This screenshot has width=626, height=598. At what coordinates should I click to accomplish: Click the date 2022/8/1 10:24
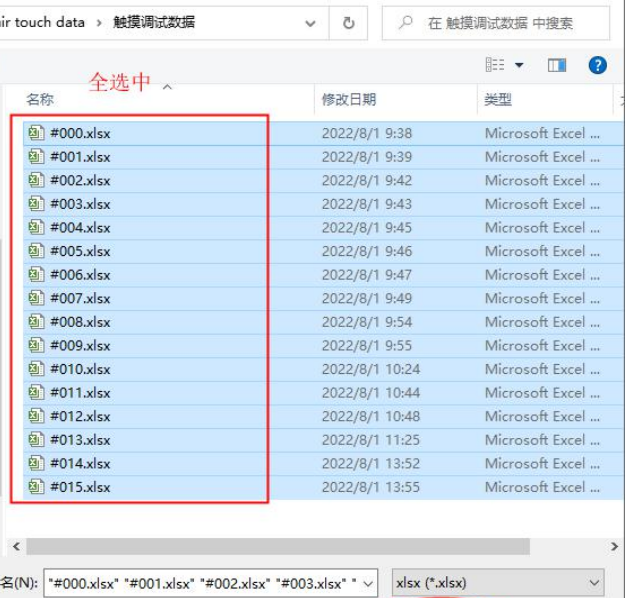(x=371, y=369)
